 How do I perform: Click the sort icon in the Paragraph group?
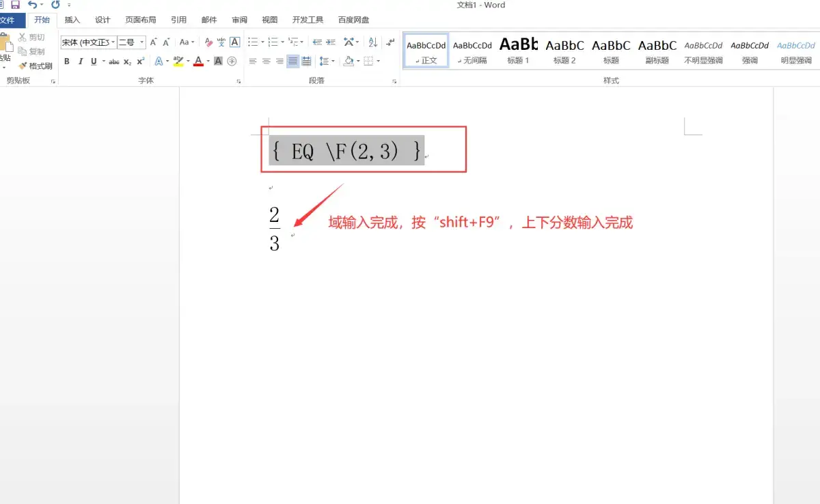pyautogui.click(x=372, y=42)
